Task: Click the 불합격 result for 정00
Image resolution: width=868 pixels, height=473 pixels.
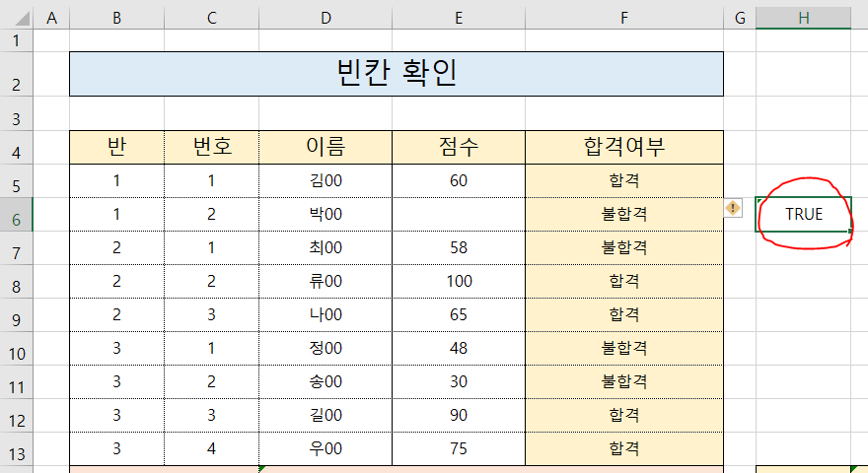Action: [623, 348]
